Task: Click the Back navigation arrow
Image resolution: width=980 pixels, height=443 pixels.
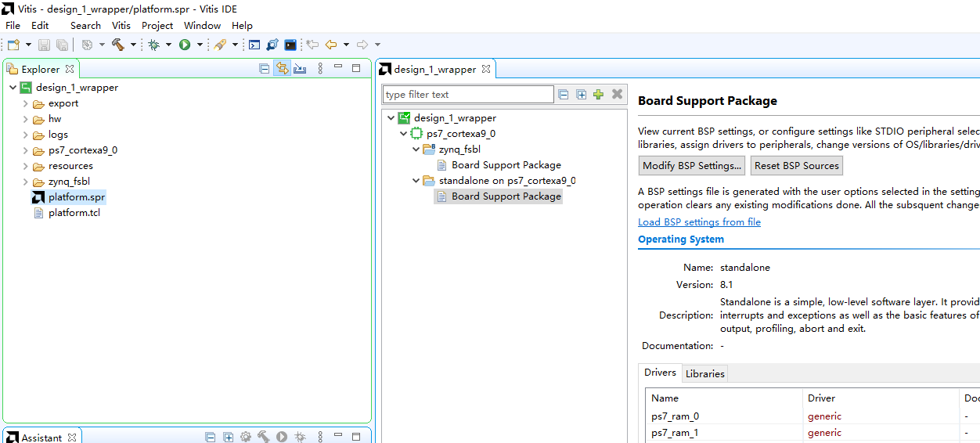Action: coord(331,45)
